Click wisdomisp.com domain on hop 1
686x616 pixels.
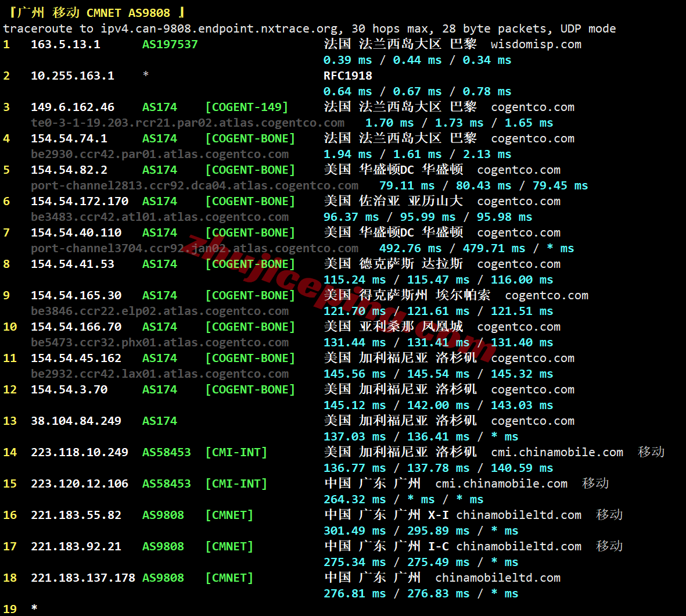click(x=536, y=44)
